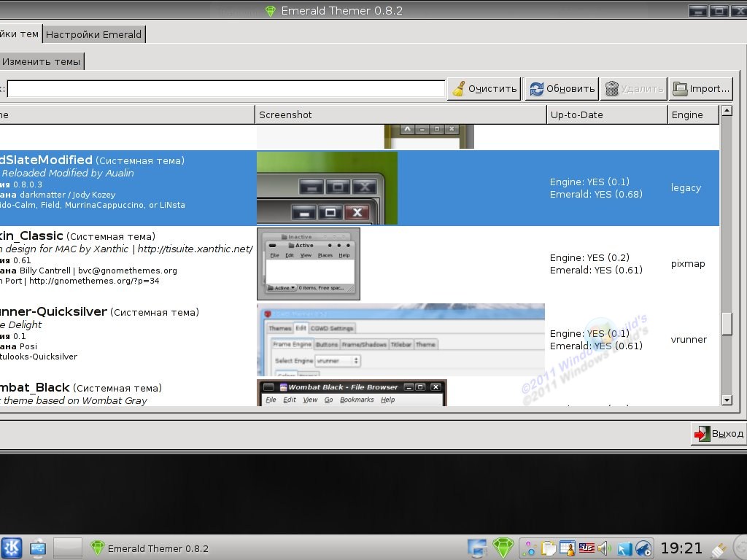Viewport: 747px width, 560px height.
Task: Click the legacy engine cell
Action: 686,188
